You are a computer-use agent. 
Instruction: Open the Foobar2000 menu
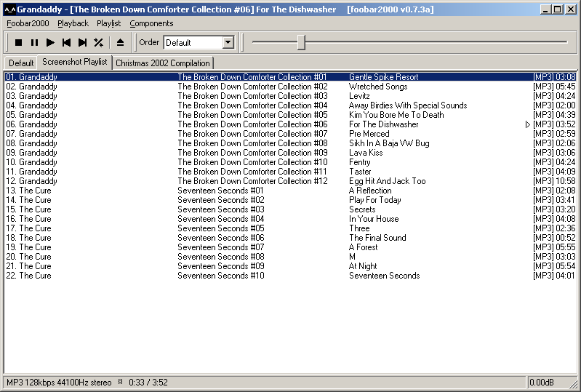pyautogui.click(x=28, y=23)
